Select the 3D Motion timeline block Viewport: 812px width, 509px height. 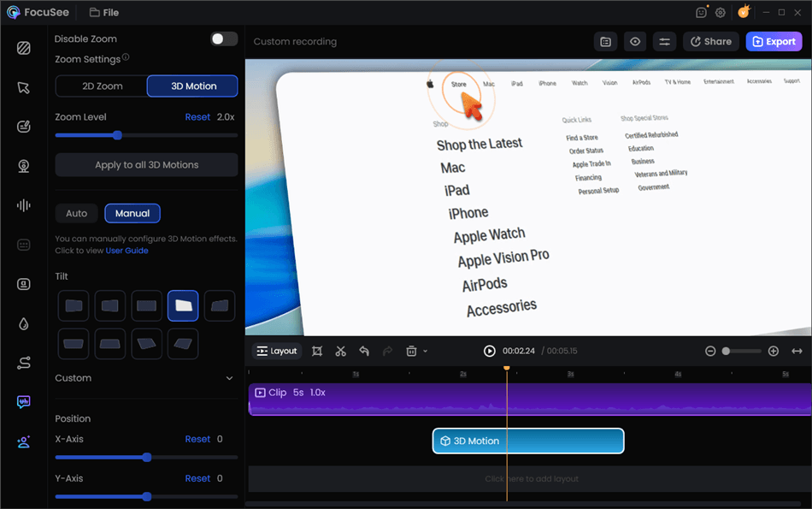[x=528, y=441]
